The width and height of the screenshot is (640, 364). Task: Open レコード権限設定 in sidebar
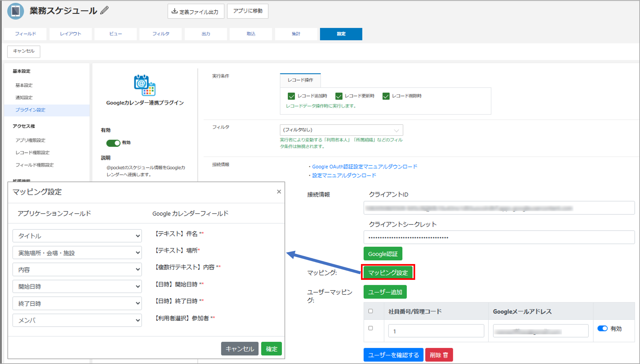point(33,152)
